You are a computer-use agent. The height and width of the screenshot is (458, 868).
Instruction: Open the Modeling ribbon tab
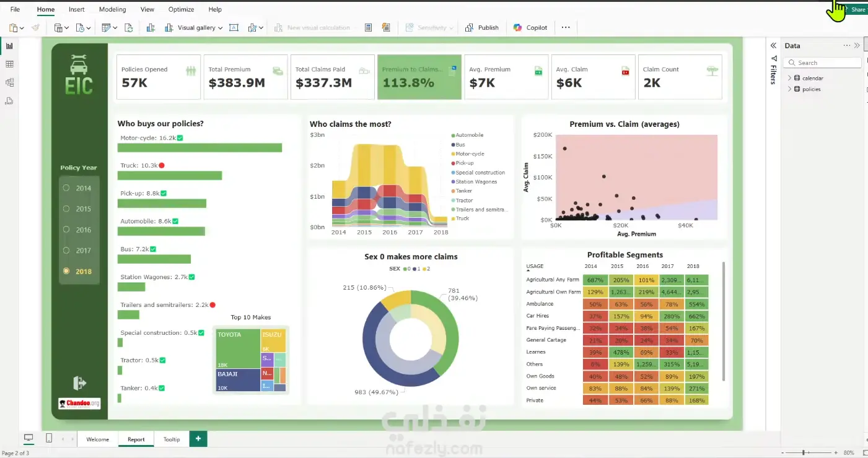(112, 9)
